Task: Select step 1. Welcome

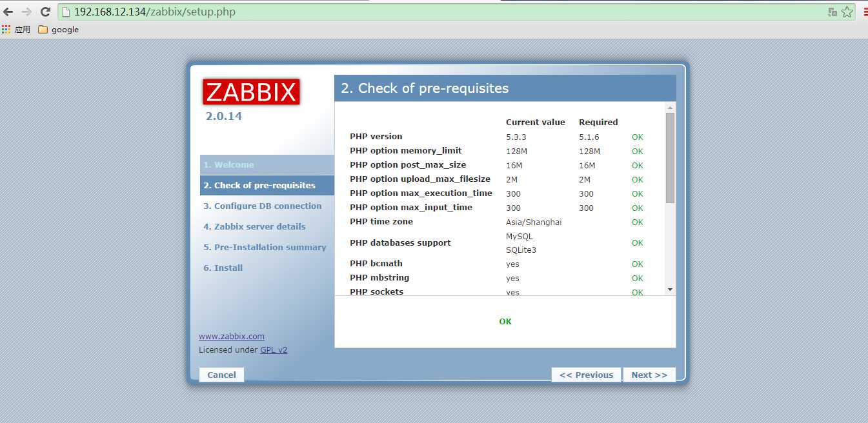Action: pos(267,164)
